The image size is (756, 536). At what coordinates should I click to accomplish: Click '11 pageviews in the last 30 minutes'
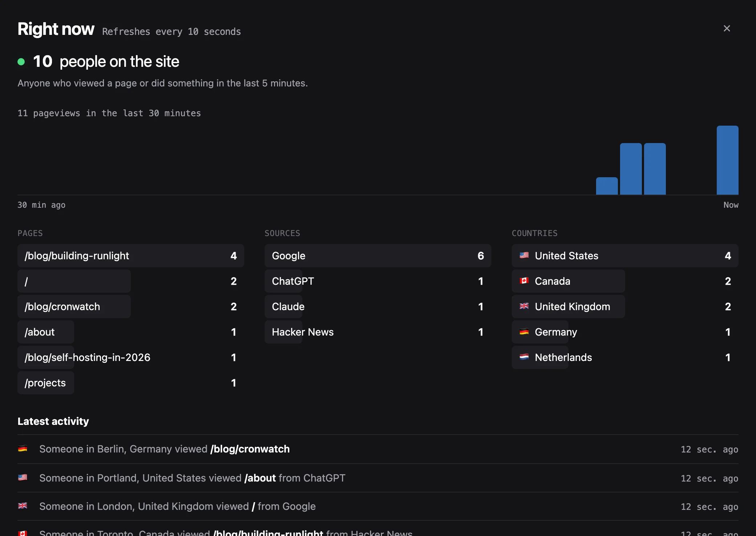click(109, 113)
